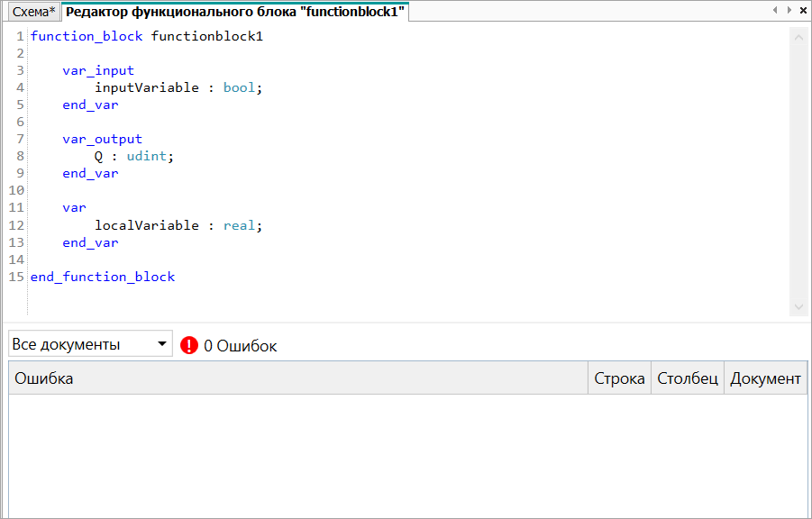Sort by the Столбец column header

point(688,378)
